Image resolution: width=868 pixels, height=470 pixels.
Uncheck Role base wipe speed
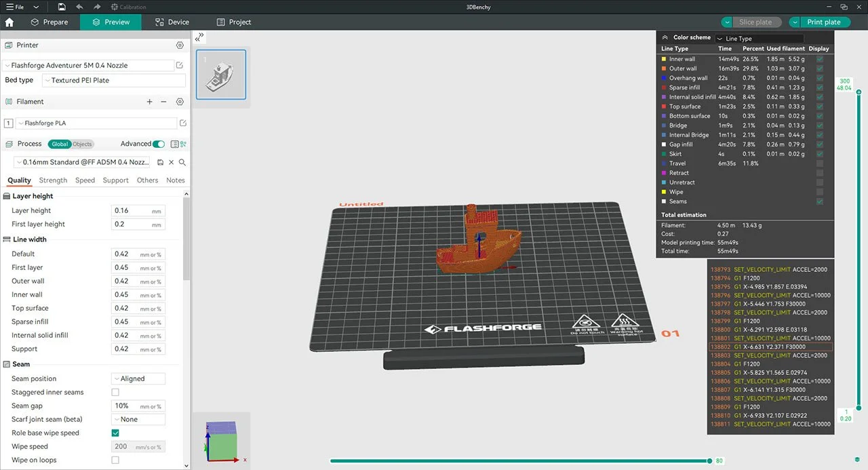point(115,433)
